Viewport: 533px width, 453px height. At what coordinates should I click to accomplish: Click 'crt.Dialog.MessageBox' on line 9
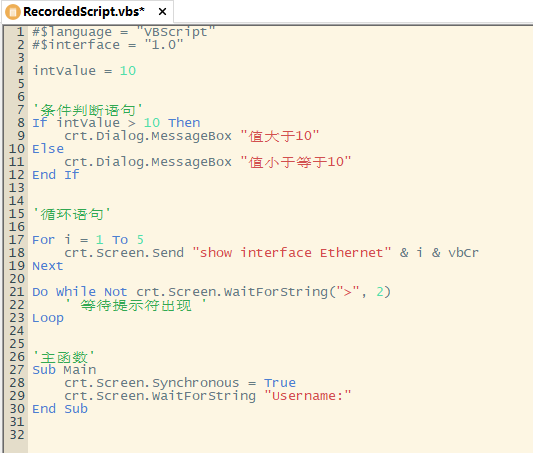coord(148,136)
